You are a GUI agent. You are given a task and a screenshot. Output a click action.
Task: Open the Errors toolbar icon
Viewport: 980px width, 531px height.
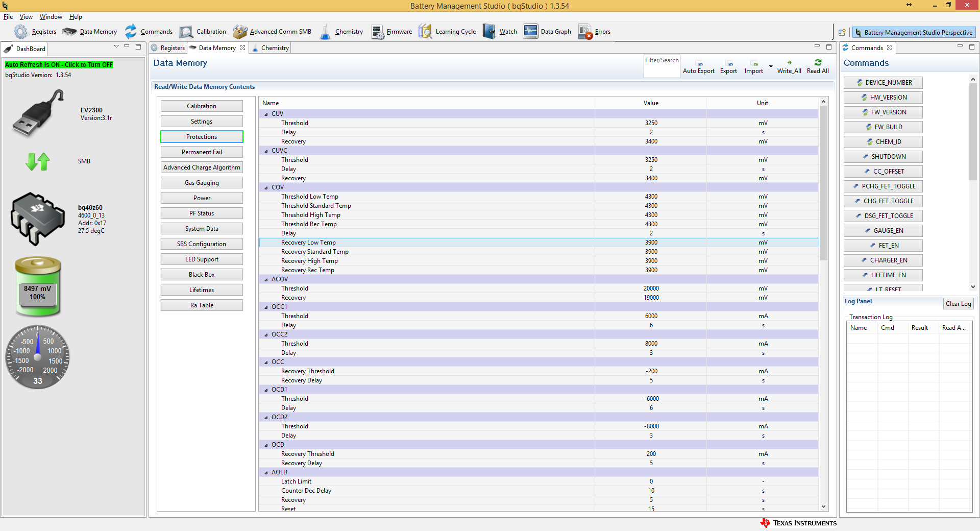pos(585,32)
